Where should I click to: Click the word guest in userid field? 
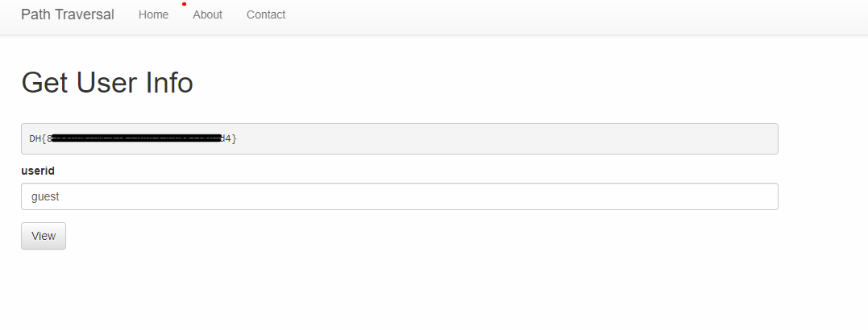pos(45,196)
